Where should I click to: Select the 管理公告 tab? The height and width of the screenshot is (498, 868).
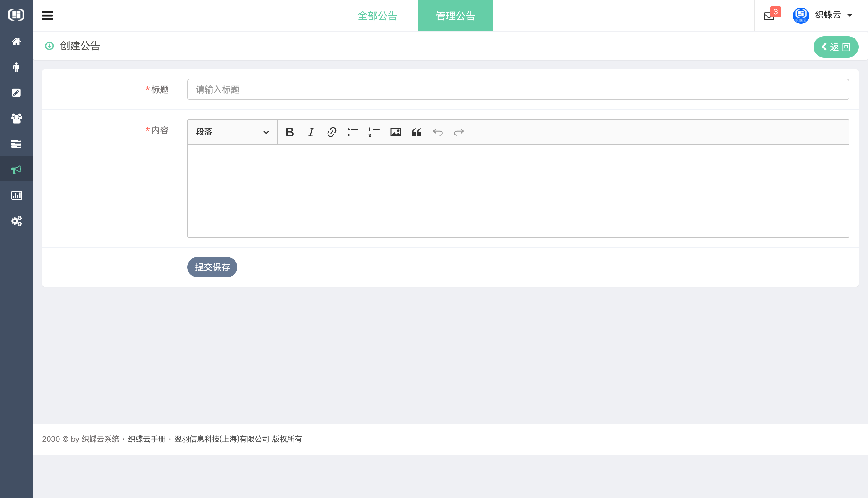tap(456, 16)
